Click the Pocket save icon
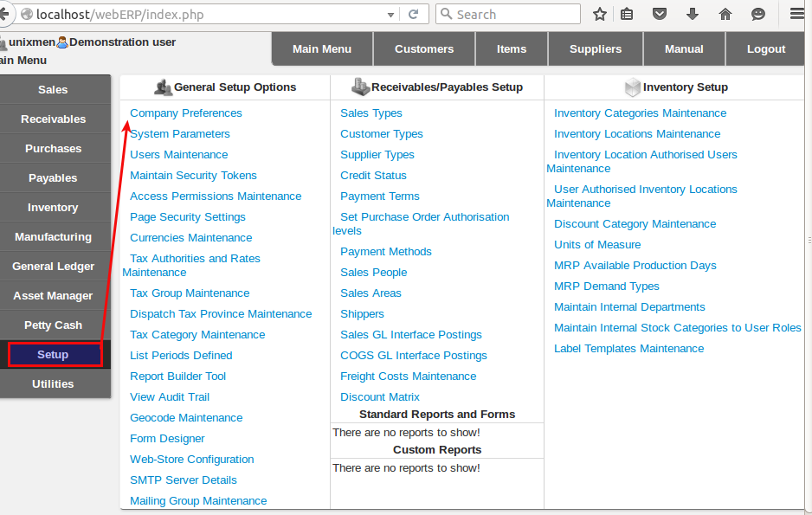The image size is (812, 515). [660, 14]
